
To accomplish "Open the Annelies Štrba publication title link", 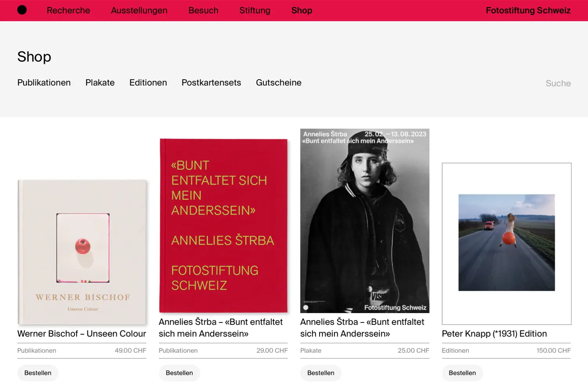I will [x=221, y=328].
